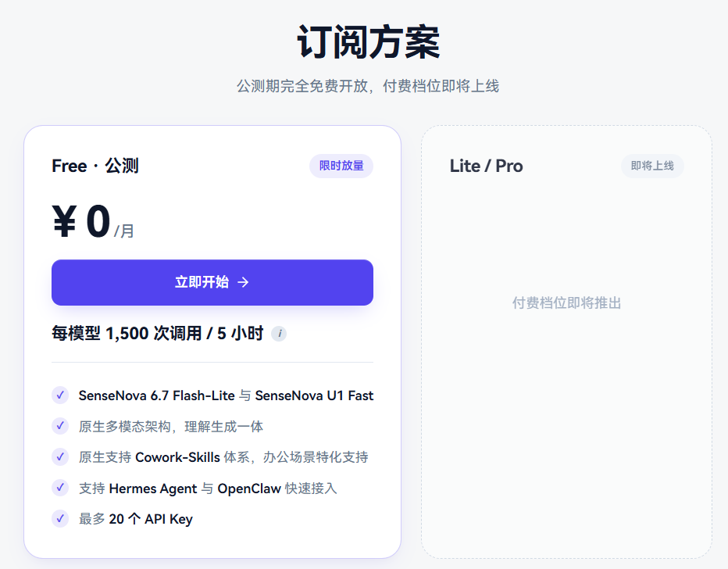Click checkmark icon next to SenseNova 6.7 Flash-Lite
The height and width of the screenshot is (569, 728).
tap(60, 395)
